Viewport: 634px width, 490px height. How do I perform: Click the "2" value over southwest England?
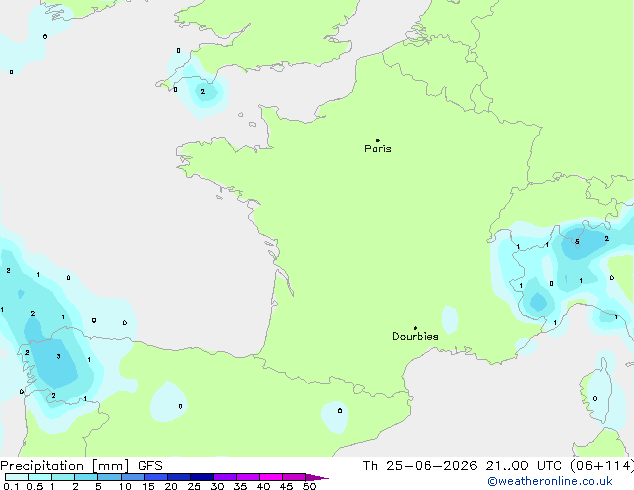coord(203,92)
